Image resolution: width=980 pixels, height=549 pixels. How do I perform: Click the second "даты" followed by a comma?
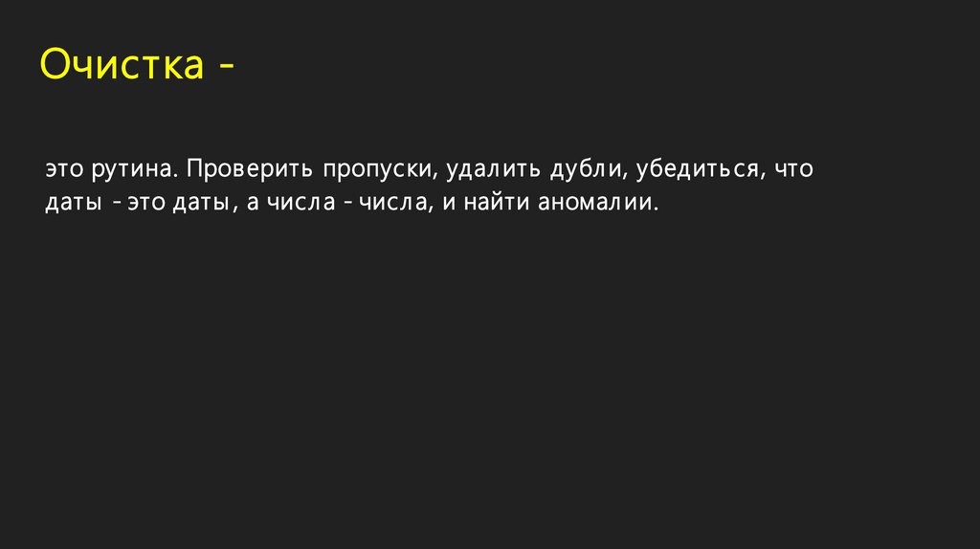(201, 205)
